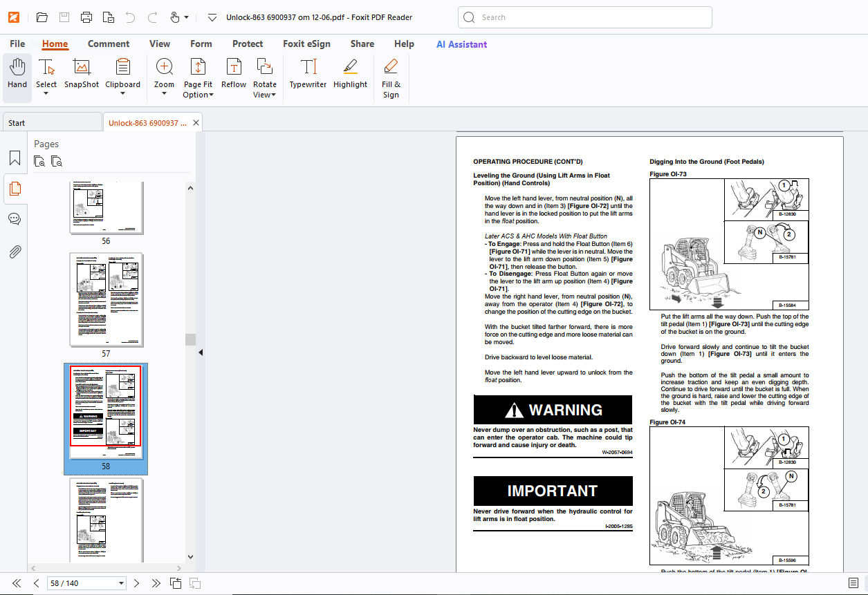The image size is (868, 595).
Task: Click the Page Fit Option icon
Action: (198, 68)
